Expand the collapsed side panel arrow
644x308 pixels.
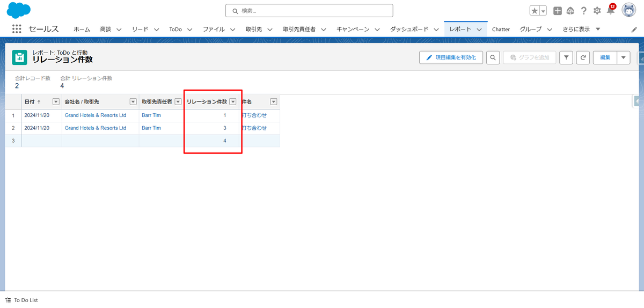pos(636,101)
